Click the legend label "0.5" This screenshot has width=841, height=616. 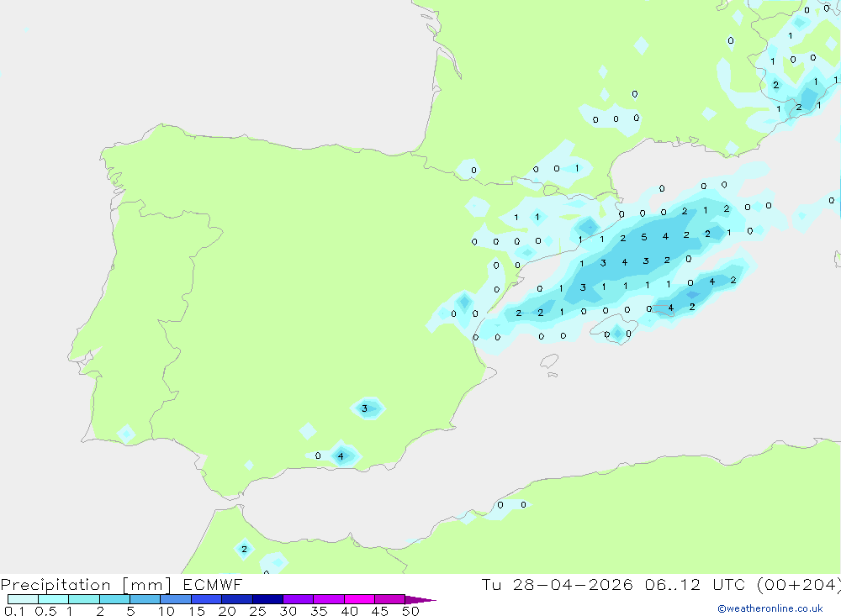tap(45, 611)
